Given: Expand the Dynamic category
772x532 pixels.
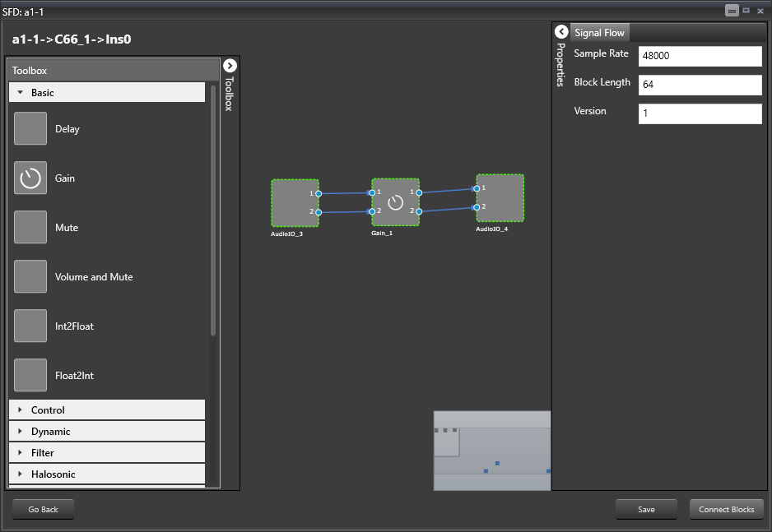Looking at the screenshot, I should tap(107, 431).
